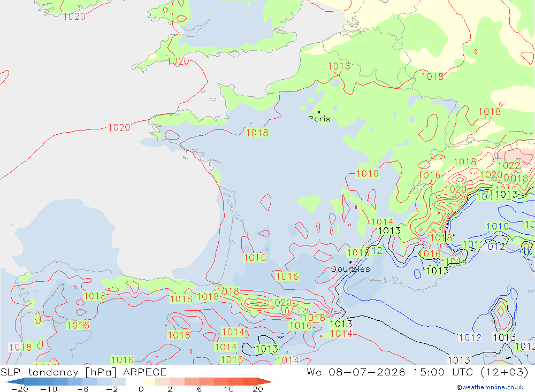Open the weatheronline.co.uk link
This screenshot has width=535, height=392.
(490, 387)
